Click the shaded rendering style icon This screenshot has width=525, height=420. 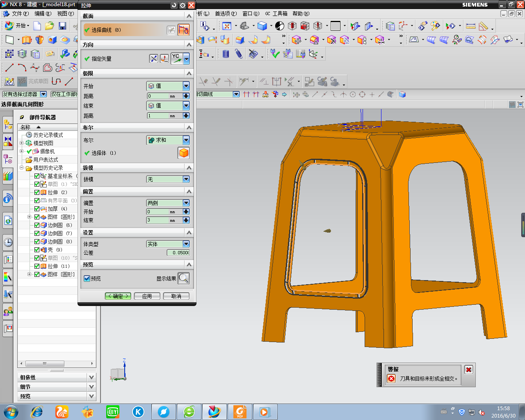262,26
